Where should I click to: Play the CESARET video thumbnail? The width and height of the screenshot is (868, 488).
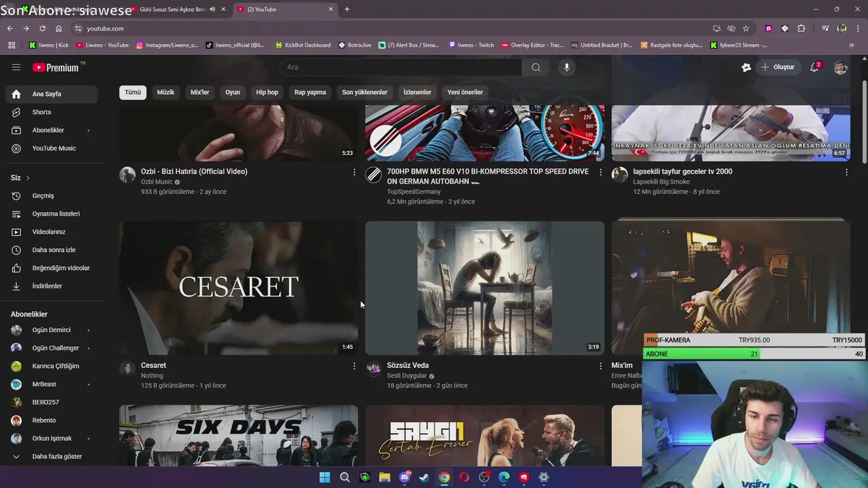tap(239, 287)
